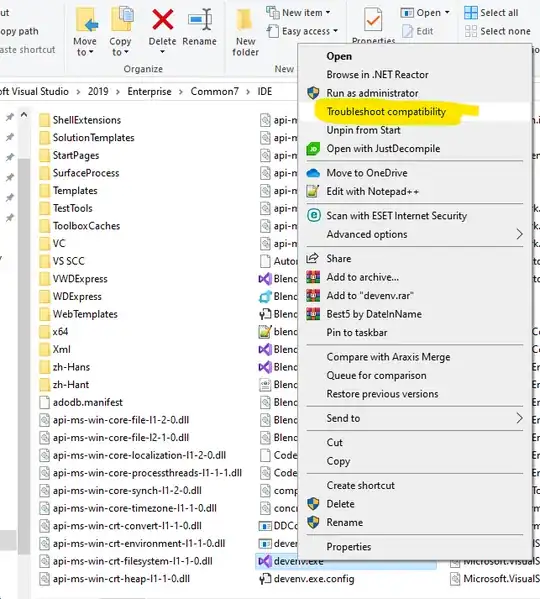
Task: Click the IDE breadcrumb segment
Action: click(265, 92)
